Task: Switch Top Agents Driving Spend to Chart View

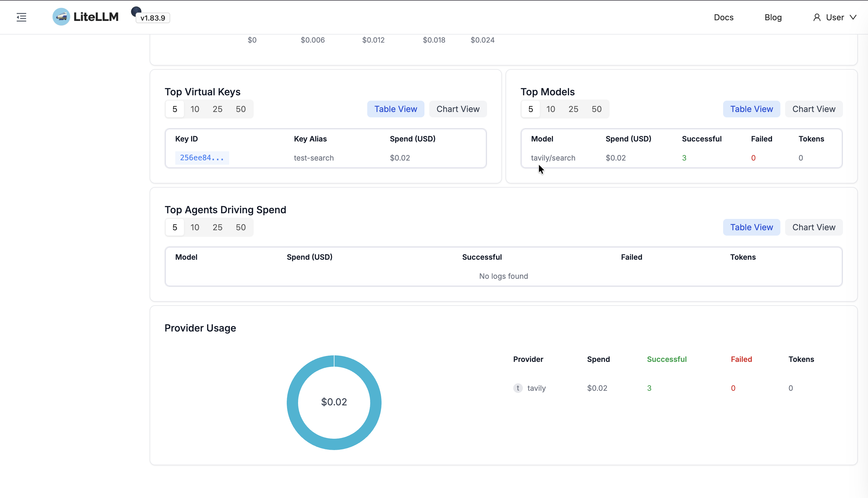Action: click(813, 227)
